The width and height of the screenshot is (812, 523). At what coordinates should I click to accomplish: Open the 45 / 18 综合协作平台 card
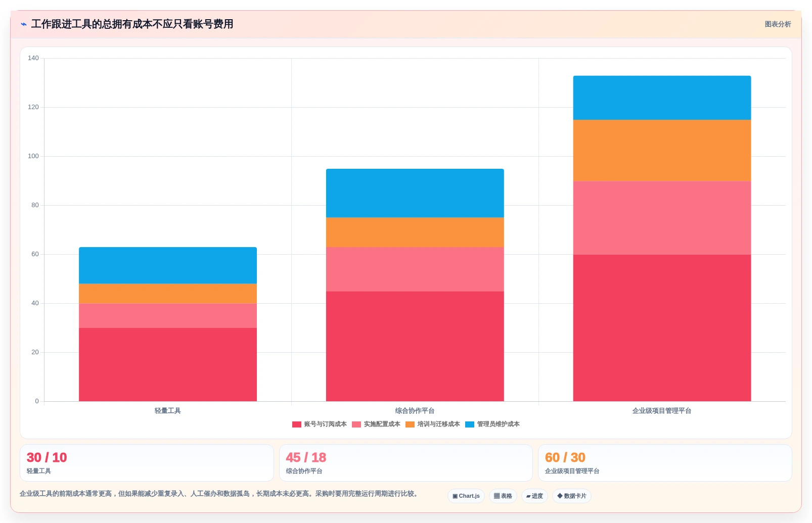click(x=406, y=463)
